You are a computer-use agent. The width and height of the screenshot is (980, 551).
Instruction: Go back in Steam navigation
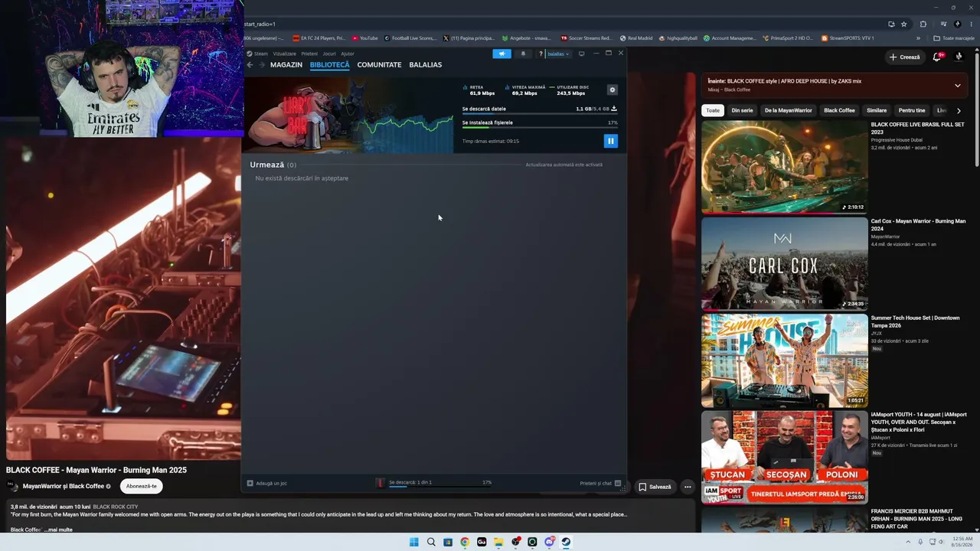pos(250,65)
